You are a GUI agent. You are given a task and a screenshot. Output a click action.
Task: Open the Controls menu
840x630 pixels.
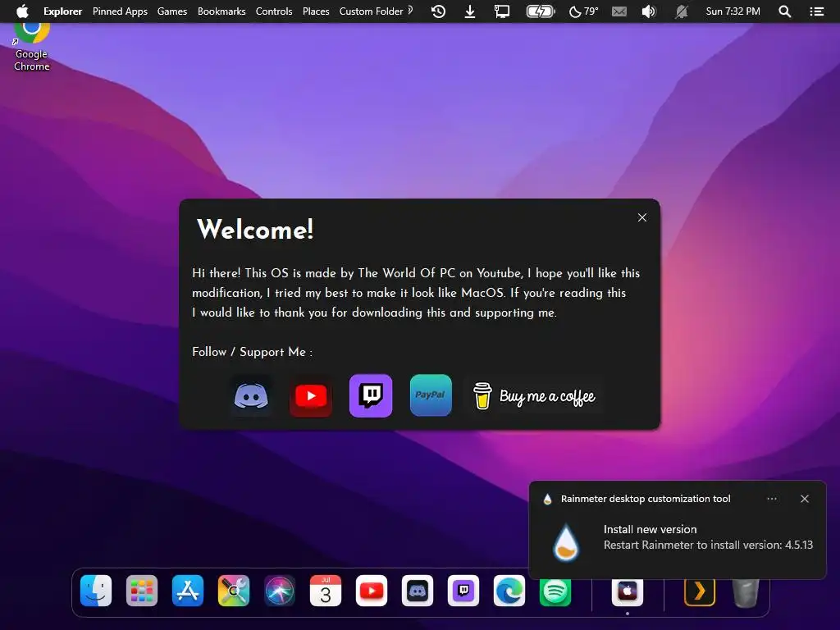coord(274,11)
